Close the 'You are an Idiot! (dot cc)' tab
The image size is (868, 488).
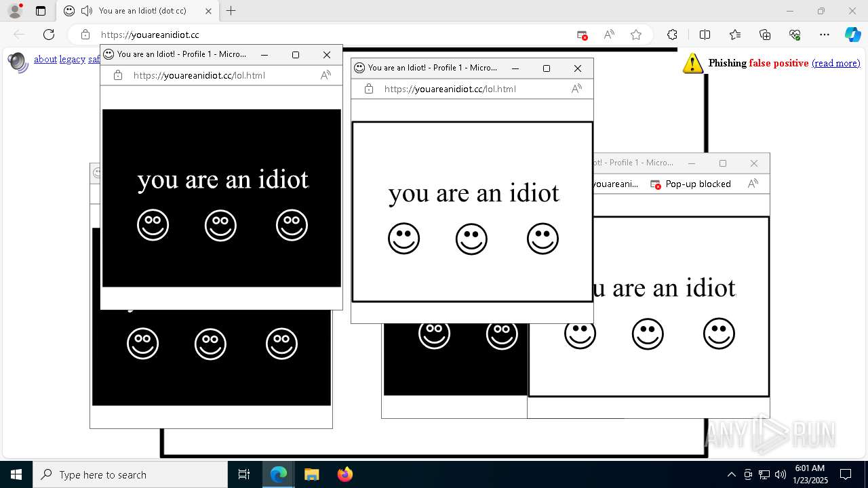(208, 11)
